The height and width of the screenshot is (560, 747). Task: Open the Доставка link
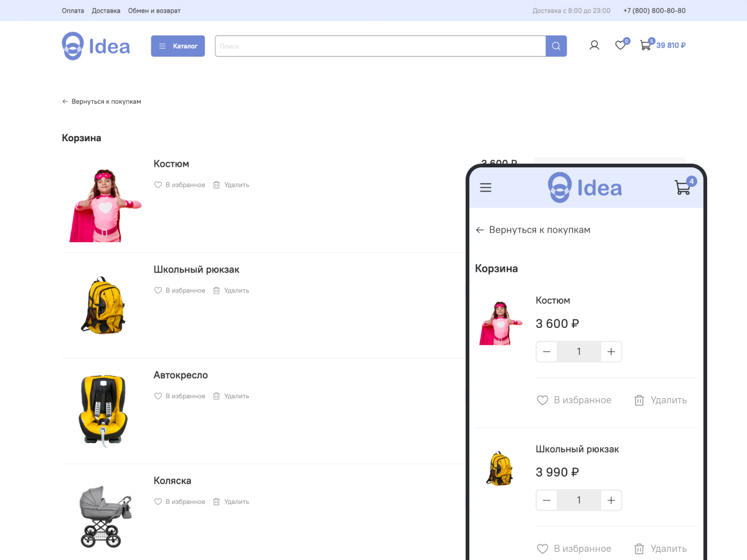pos(106,11)
